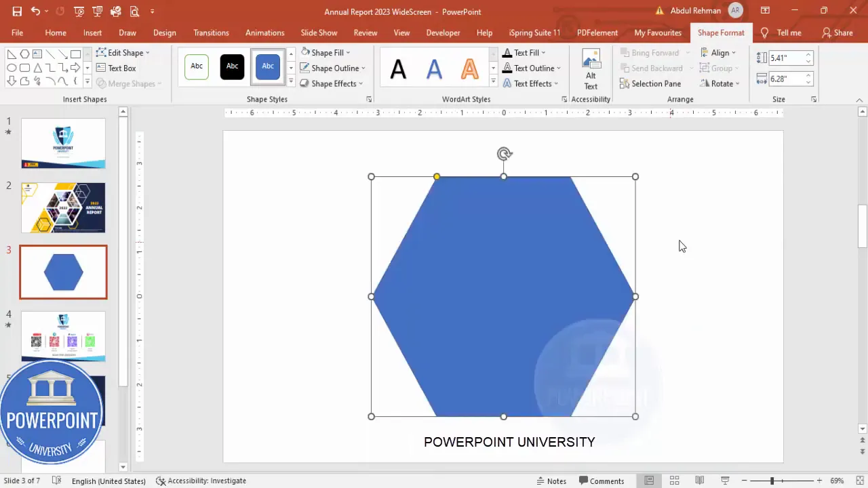Open Size dialog launcher
This screenshot has height=488, width=868.
(814, 100)
